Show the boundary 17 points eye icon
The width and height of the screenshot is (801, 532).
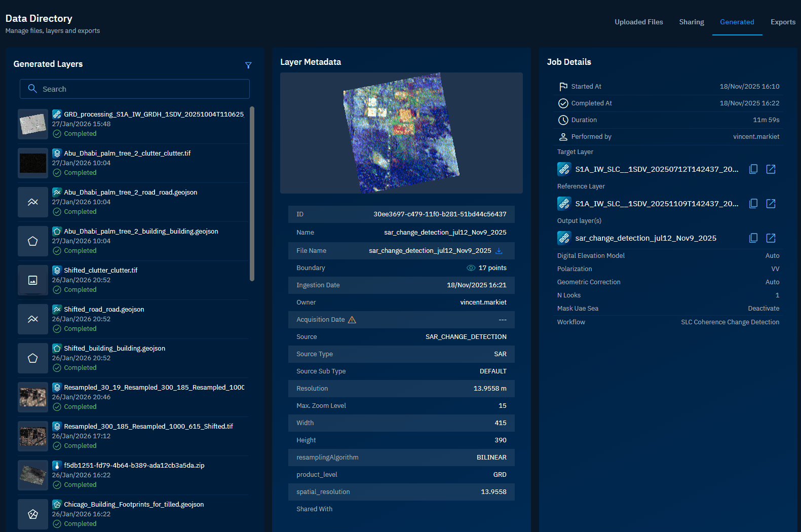pyautogui.click(x=471, y=268)
